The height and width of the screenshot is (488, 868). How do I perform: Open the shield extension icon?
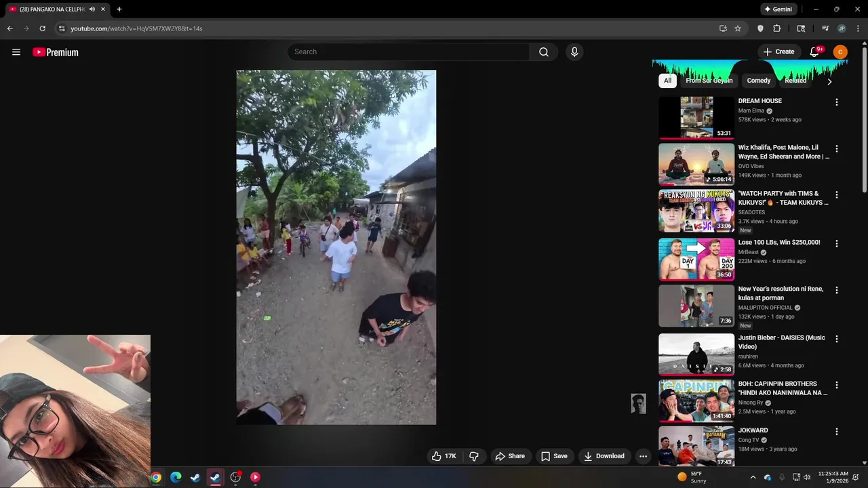coord(760,28)
